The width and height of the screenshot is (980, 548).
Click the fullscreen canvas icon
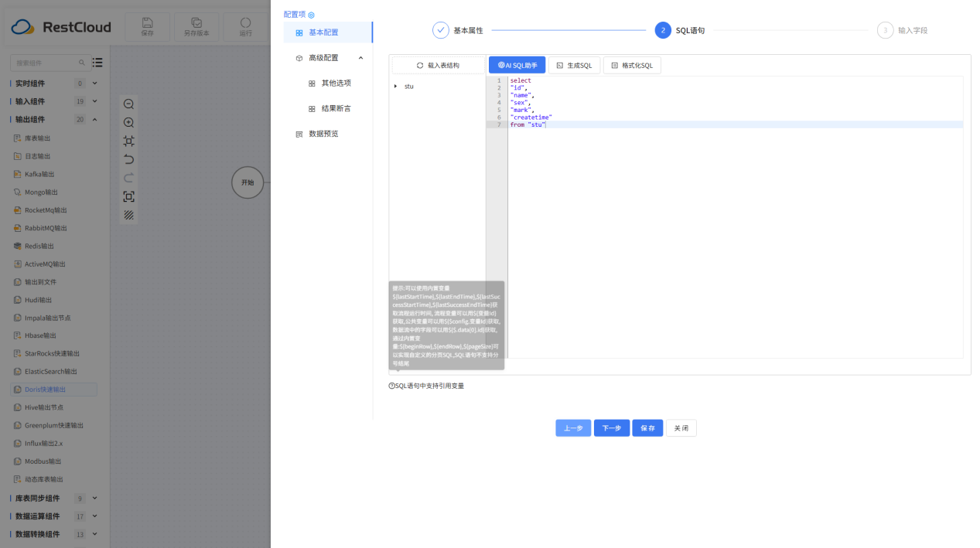click(129, 197)
